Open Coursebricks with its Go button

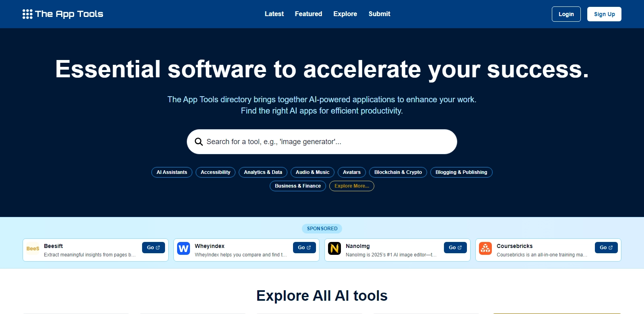(x=606, y=248)
